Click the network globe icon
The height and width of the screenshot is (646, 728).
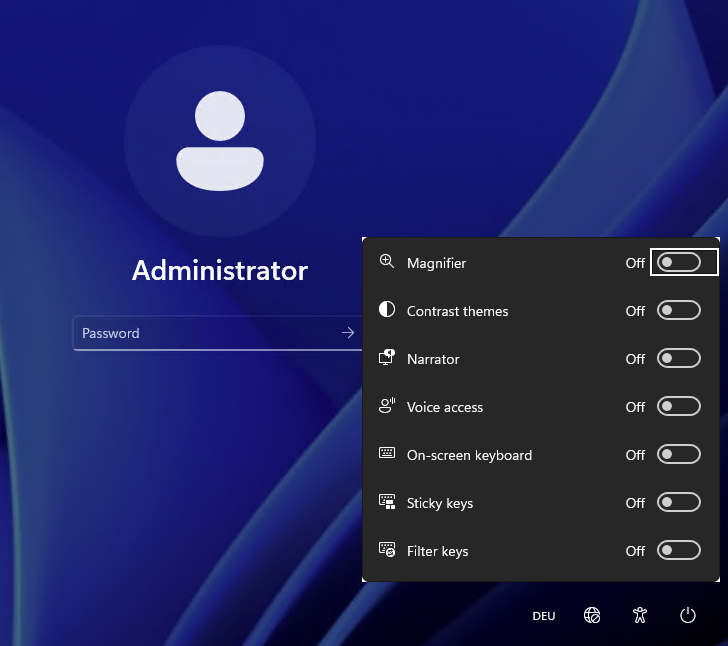[x=592, y=615]
